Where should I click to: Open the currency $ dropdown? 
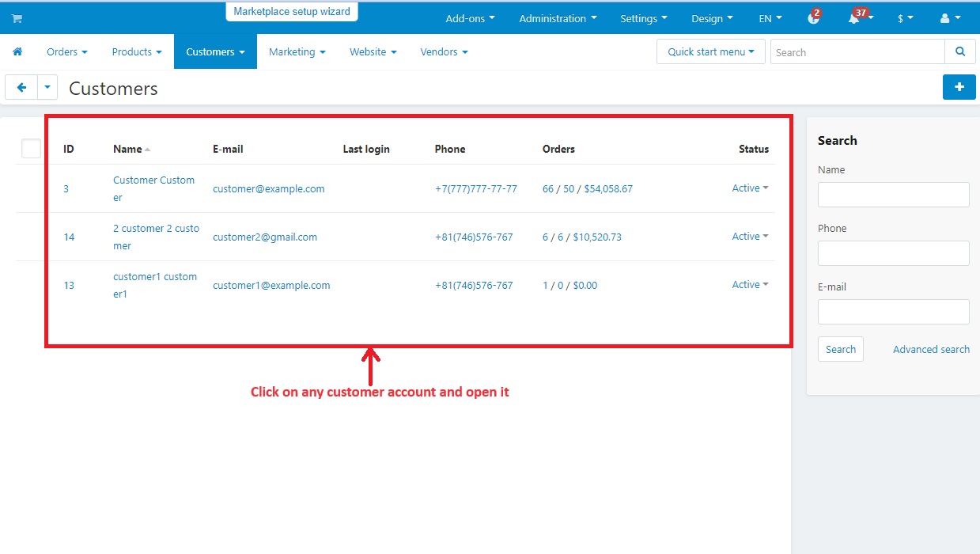point(905,18)
